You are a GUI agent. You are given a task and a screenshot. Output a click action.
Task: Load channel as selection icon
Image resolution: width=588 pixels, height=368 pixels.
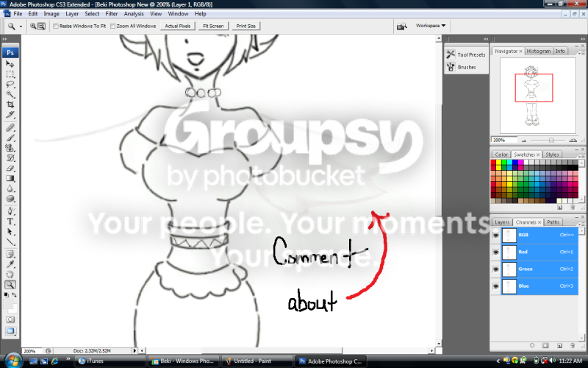[x=532, y=345]
